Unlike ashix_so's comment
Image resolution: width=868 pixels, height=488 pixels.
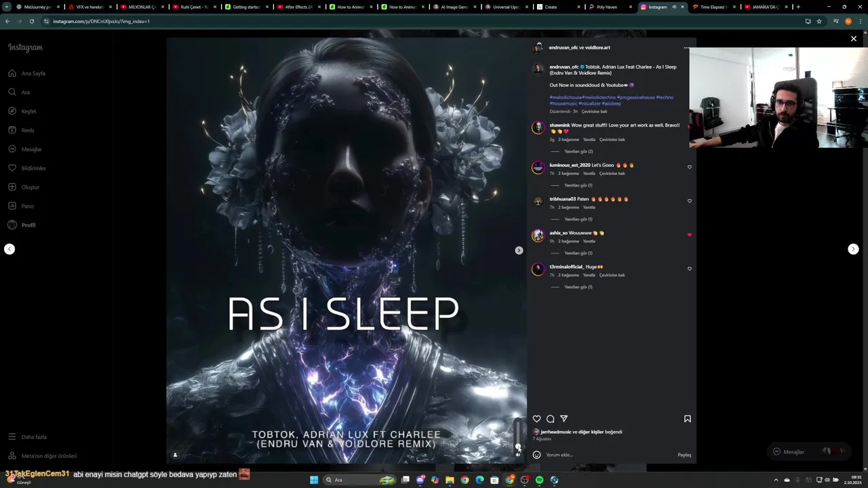690,235
